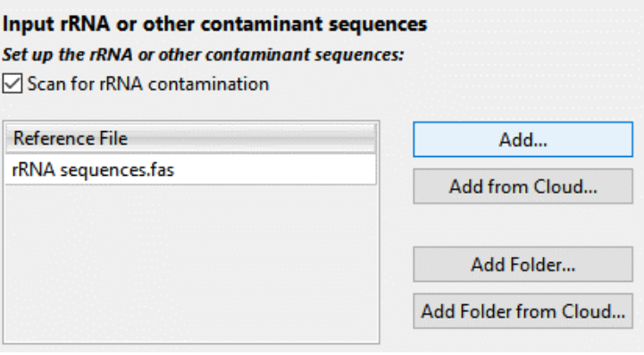Click the Reference File column header

pos(190,138)
